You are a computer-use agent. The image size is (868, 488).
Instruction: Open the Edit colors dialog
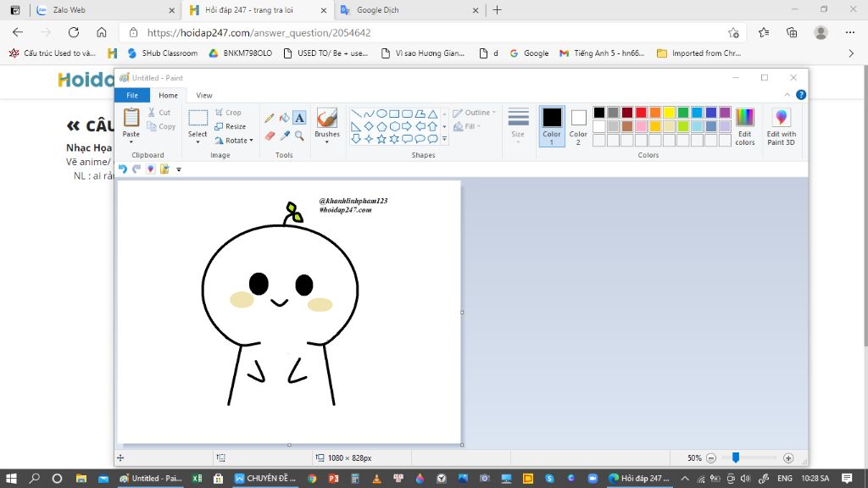click(744, 127)
